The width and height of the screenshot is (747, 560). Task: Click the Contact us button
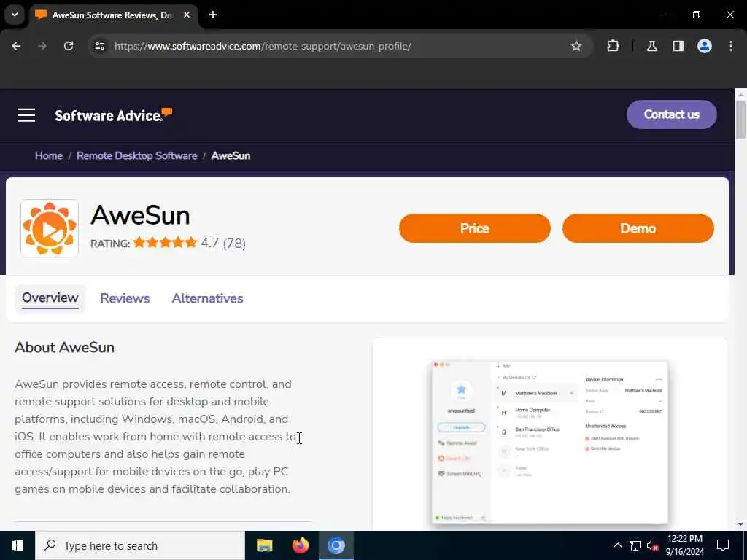[671, 114]
